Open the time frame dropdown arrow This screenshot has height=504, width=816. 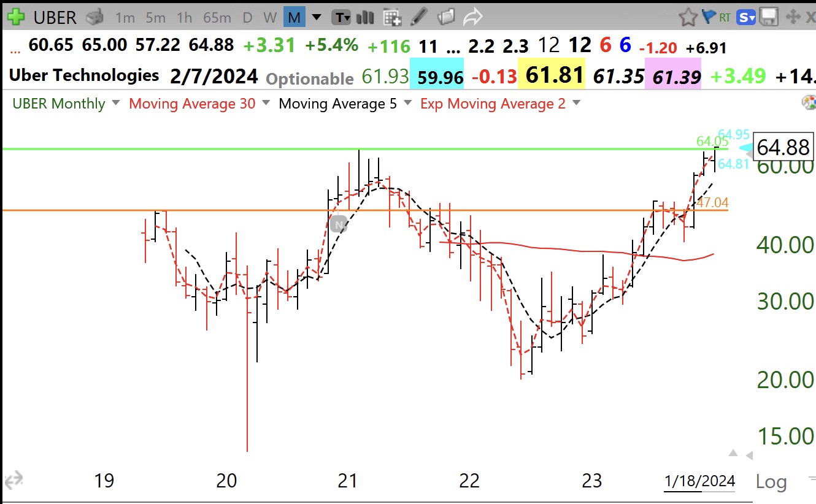(317, 17)
